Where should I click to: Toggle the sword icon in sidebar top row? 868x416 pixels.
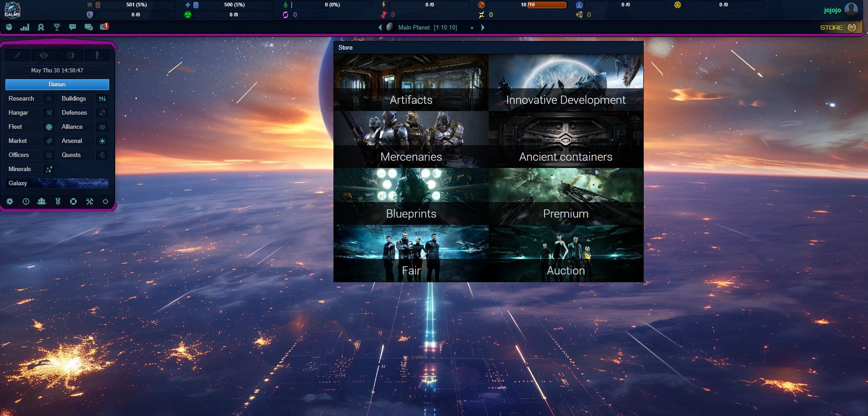pyautogui.click(x=17, y=56)
